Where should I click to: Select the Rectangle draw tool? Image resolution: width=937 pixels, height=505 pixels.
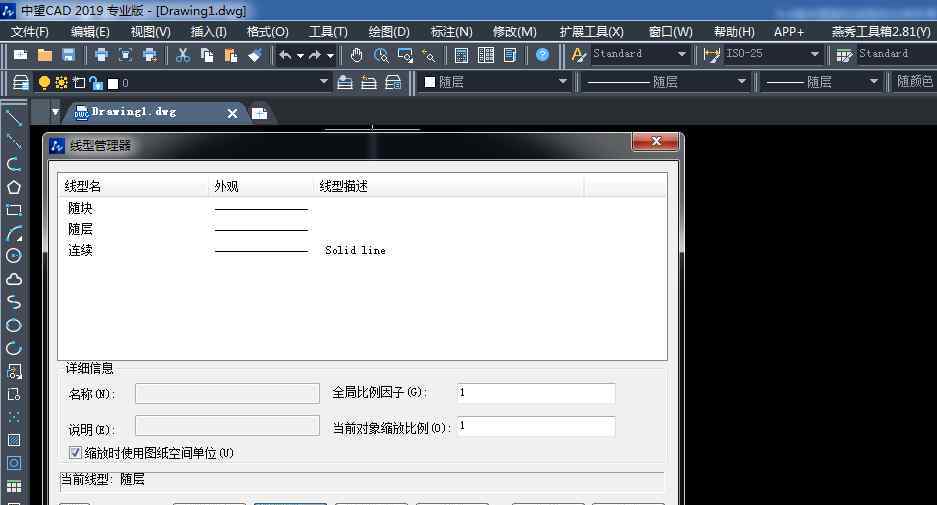(x=14, y=210)
